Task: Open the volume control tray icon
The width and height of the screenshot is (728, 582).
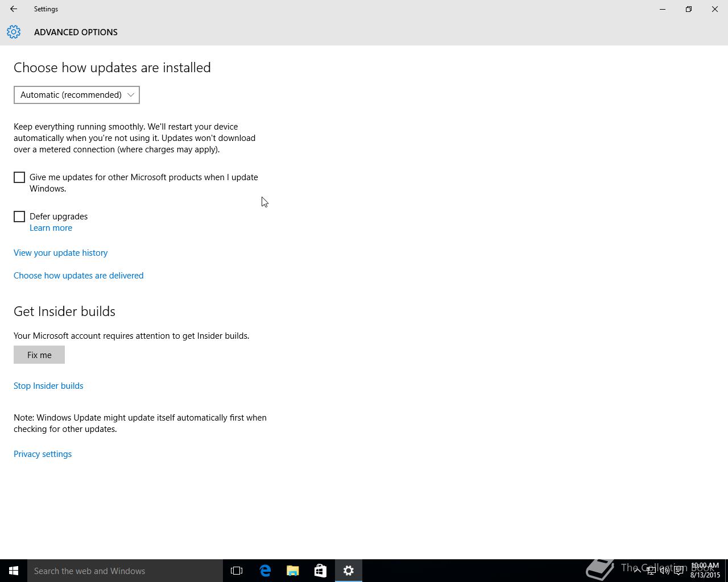Action: pyautogui.click(x=664, y=571)
